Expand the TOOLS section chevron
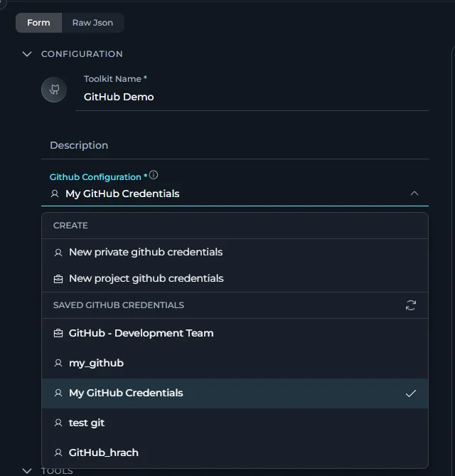The width and height of the screenshot is (455, 476). coord(27,471)
